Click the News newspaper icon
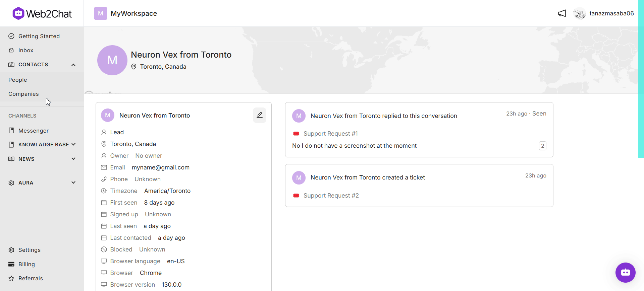644x291 pixels. click(x=11, y=159)
